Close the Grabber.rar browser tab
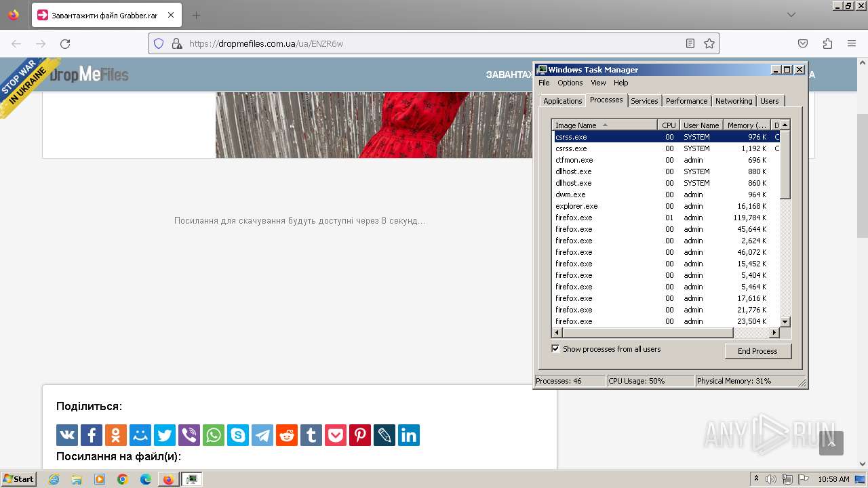Screen dimensions: 868x488 (170, 15)
